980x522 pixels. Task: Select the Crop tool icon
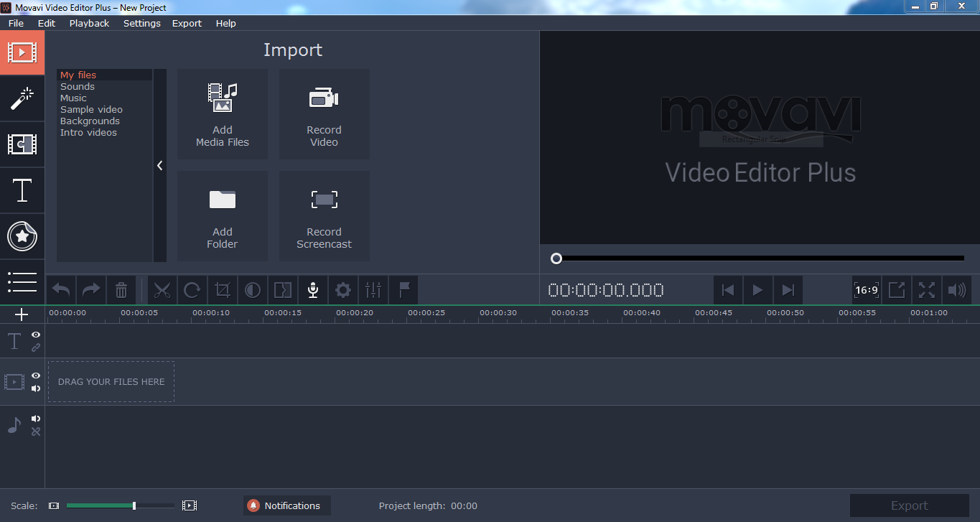[223, 290]
